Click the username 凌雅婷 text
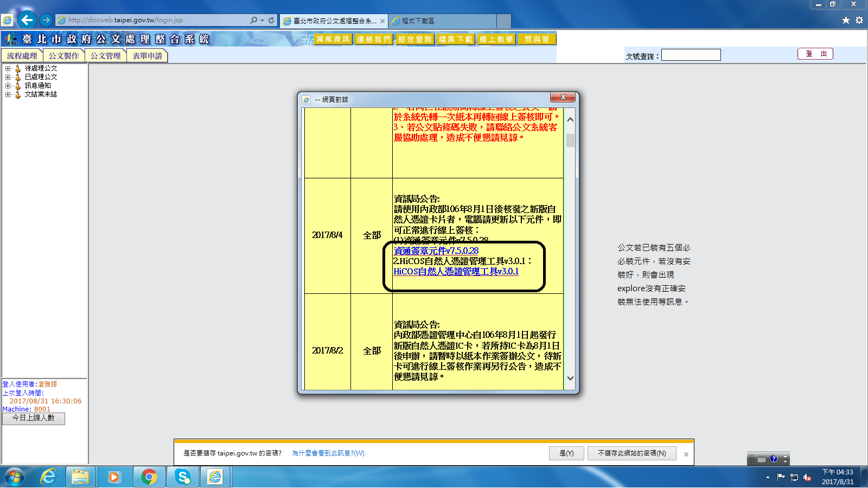868x488 pixels. tap(47, 384)
